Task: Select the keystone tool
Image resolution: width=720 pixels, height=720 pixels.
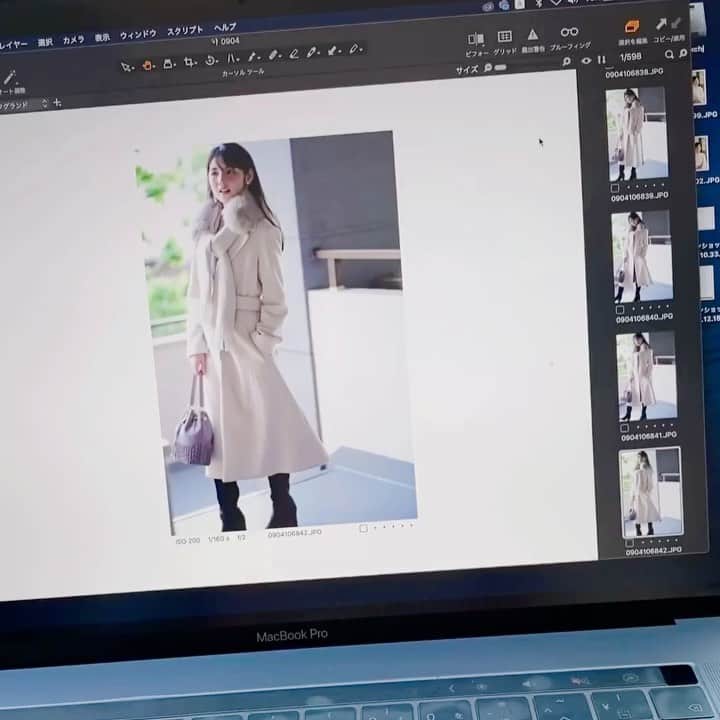Action: tap(233, 58)
